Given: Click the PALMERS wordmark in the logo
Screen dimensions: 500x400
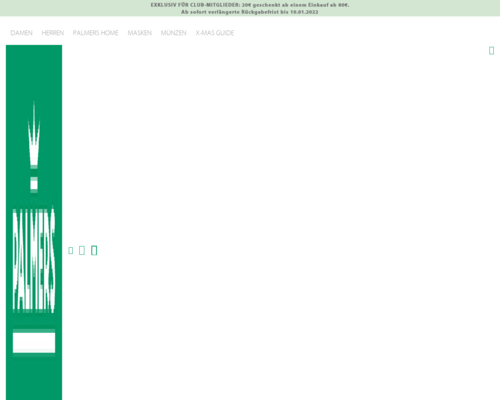Looking at the screenshot, I should click(x=34, y=260).
